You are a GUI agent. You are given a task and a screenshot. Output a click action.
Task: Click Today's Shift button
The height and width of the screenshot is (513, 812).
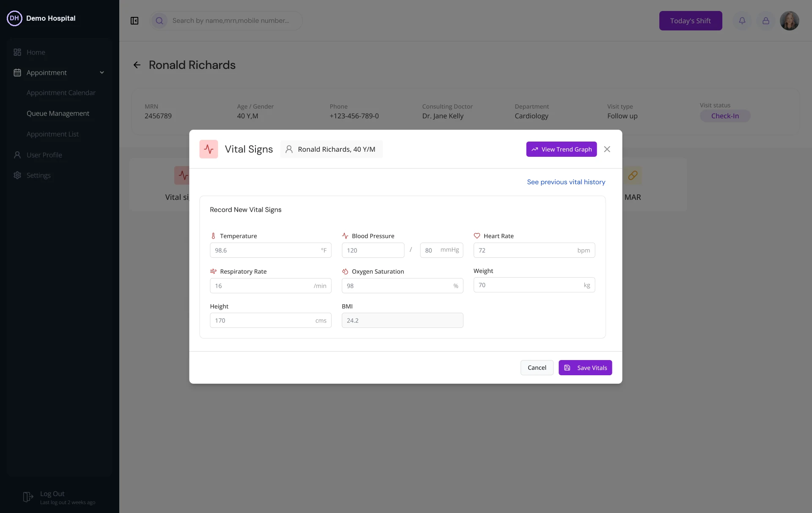[x=690, y=21]
